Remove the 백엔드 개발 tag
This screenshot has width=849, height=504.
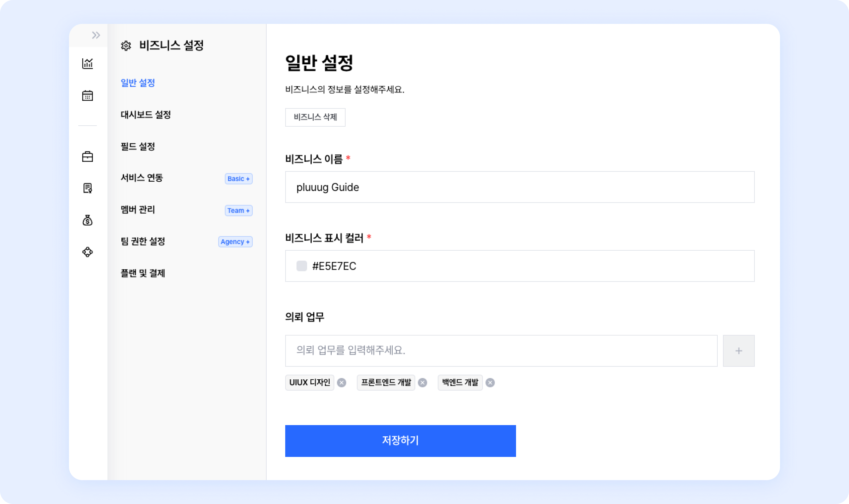click(490, 383)
